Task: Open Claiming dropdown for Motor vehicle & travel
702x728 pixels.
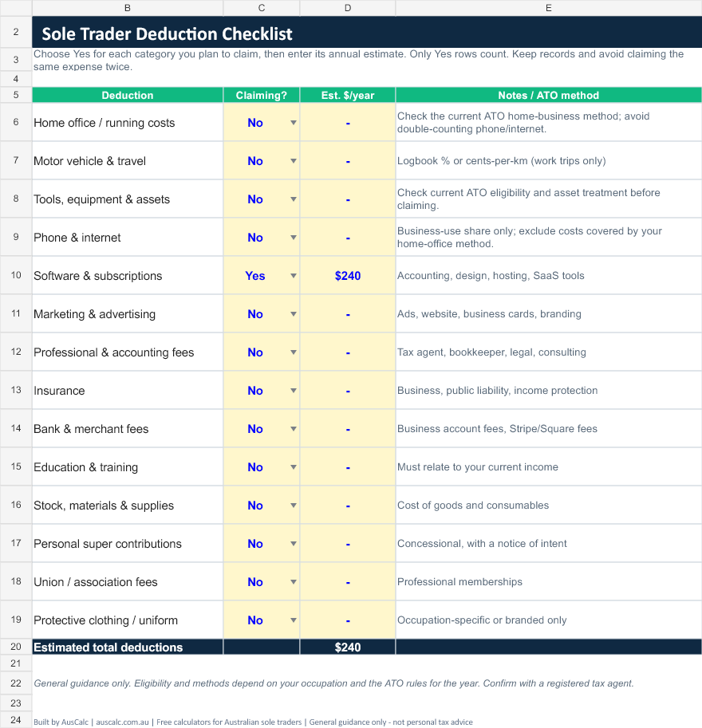Action: pos(293,161)
